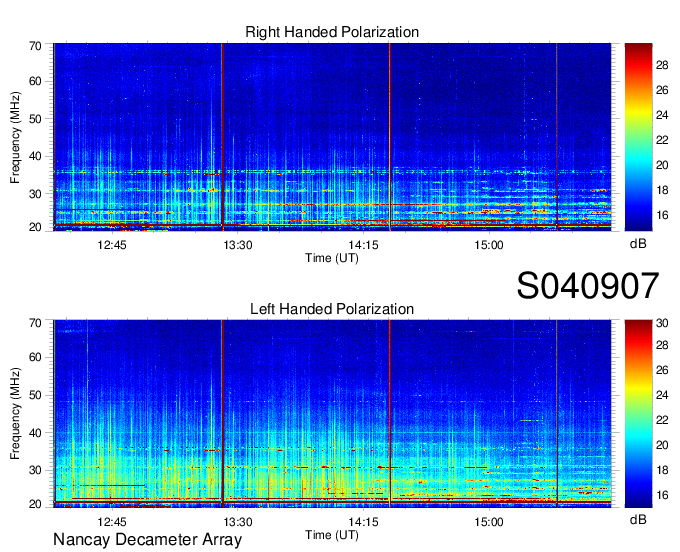Click the "dB" label of Right Handed color bar
The width and height of the screenshot is (680, 552).
(638, 244)
